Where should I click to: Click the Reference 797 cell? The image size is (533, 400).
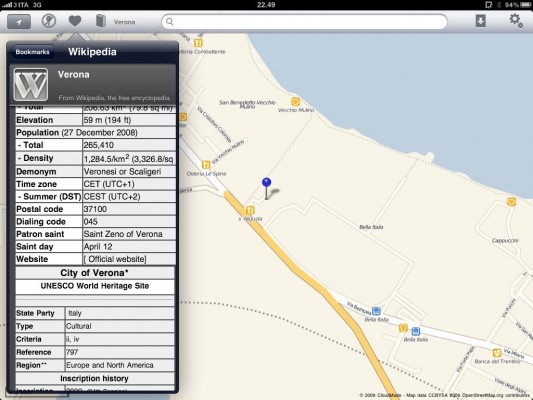(x=119, y=352)
